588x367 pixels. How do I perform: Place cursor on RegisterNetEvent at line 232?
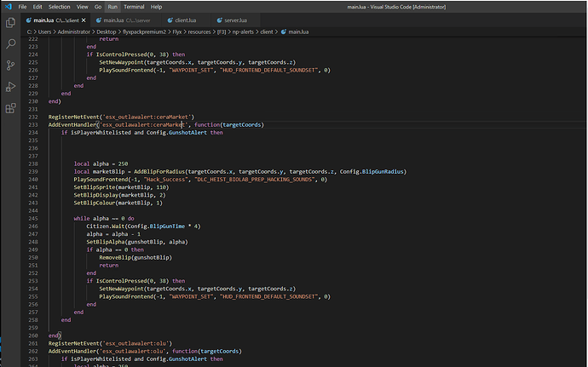73,116
